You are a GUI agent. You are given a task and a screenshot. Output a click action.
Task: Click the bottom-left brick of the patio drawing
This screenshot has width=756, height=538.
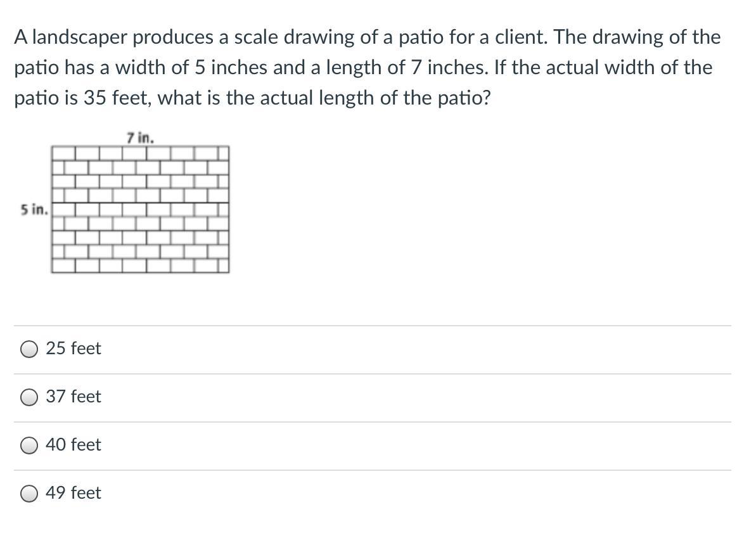[63, 266]
